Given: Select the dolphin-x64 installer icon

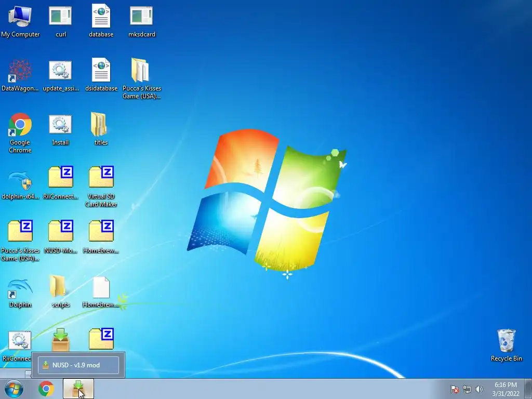Looking at the screenshot, I should pos(20,185).
